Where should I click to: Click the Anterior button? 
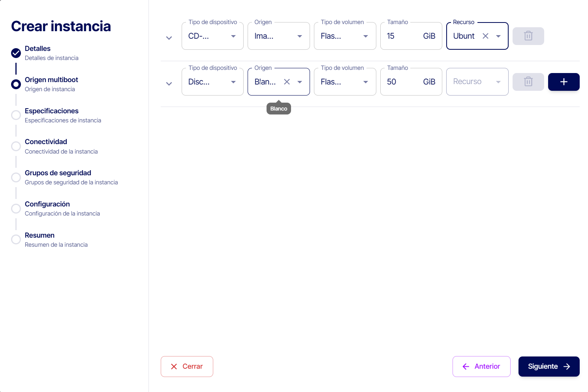click(481, 366)
